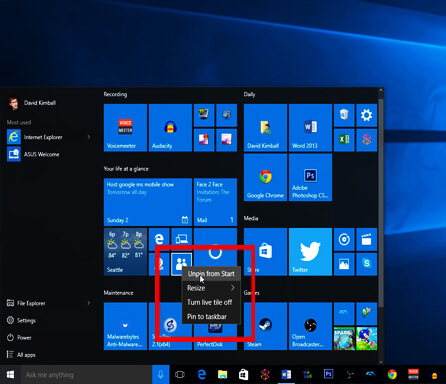
Task: Expand the File Explorer jump list arrow
Action: tap(89, 303)
